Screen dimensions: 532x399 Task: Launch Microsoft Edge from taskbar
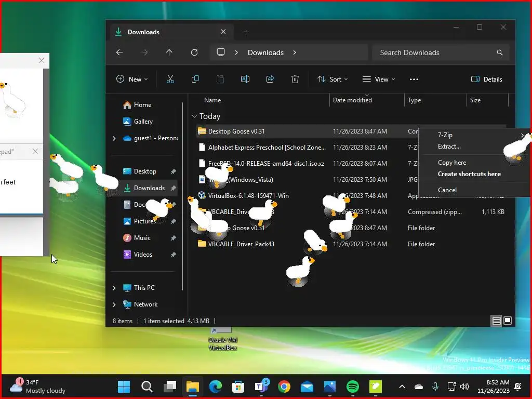point(216,387)
